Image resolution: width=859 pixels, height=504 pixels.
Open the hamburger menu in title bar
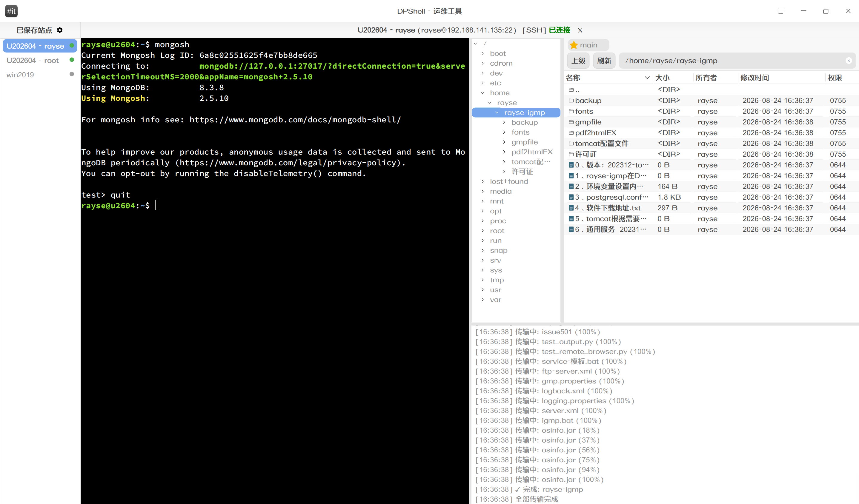pos(781,11)
